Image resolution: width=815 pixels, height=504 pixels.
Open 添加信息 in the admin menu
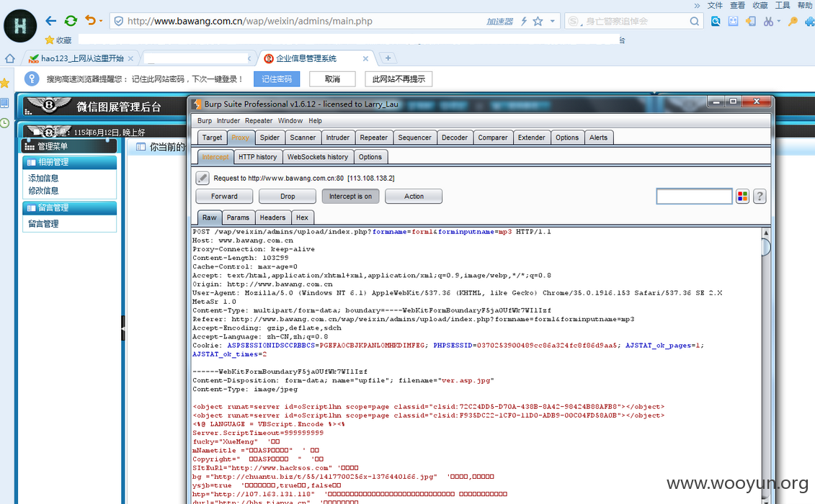pos(43,179)
